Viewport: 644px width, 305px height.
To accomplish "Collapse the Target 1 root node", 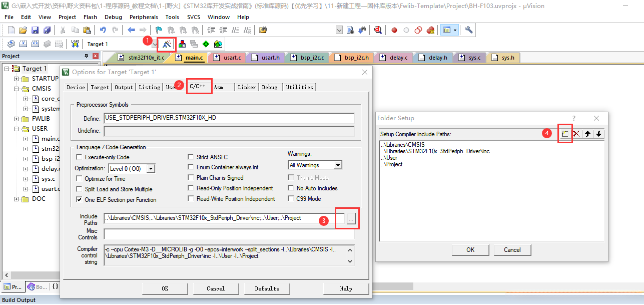I will point(7,69).
